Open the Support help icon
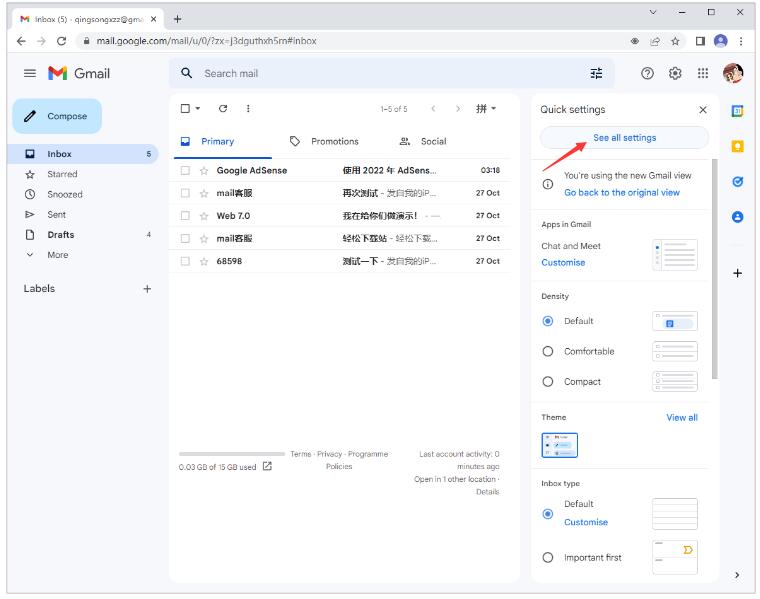Image resolution: width=760 pixels, height=599 pixels. (647, 73)
